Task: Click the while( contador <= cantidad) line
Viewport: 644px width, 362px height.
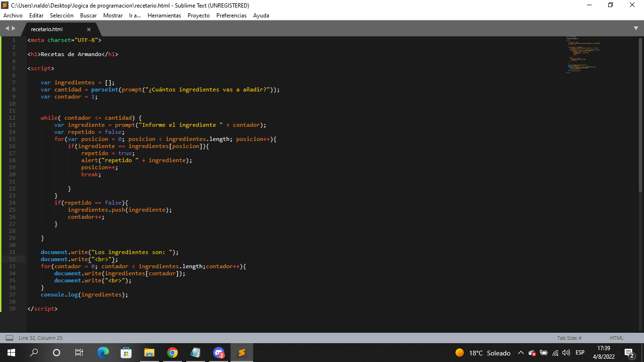Action: click(91, 118)
